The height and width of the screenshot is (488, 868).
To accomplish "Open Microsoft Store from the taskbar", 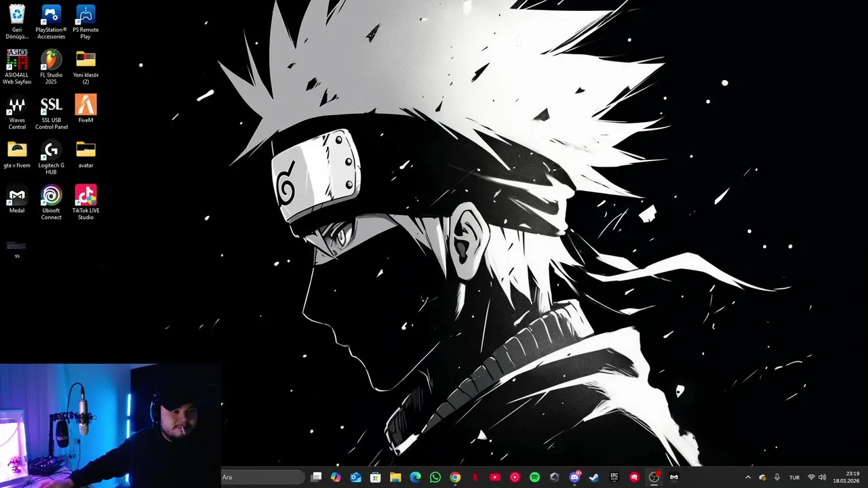I will (376, 477).
